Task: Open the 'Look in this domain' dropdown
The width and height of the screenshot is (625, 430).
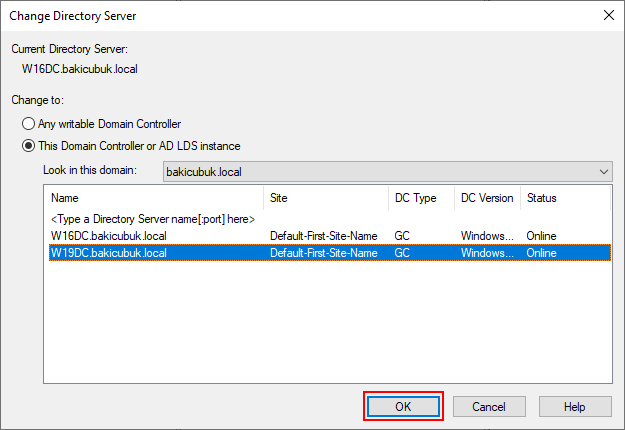Action: [387, 172]
